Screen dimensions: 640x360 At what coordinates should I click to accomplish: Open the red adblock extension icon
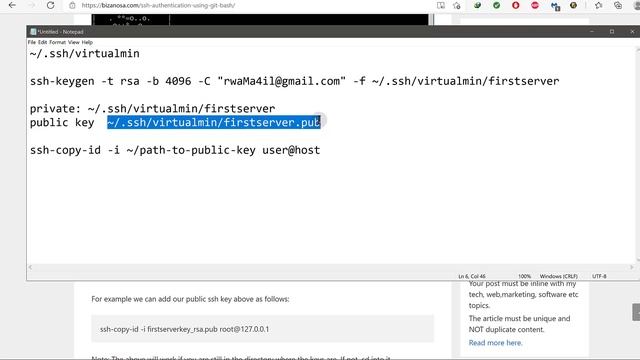pyautogui.click(x=535, y=5)
